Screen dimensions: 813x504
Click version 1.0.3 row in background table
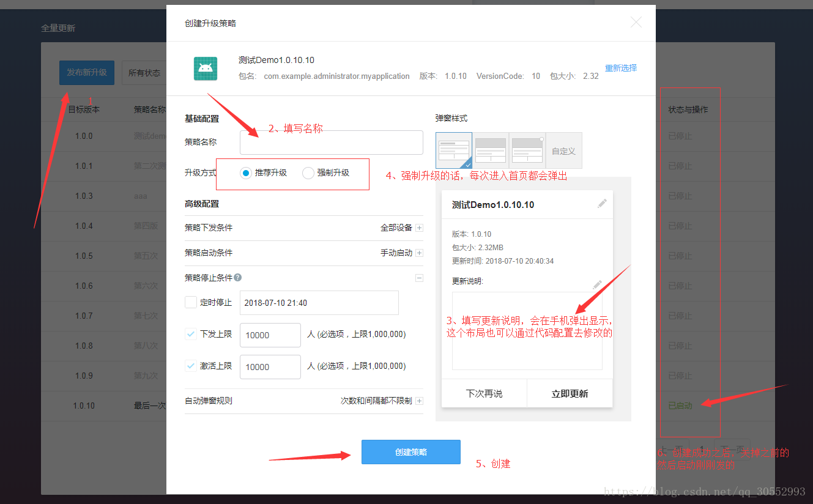[x=84, y=196]
